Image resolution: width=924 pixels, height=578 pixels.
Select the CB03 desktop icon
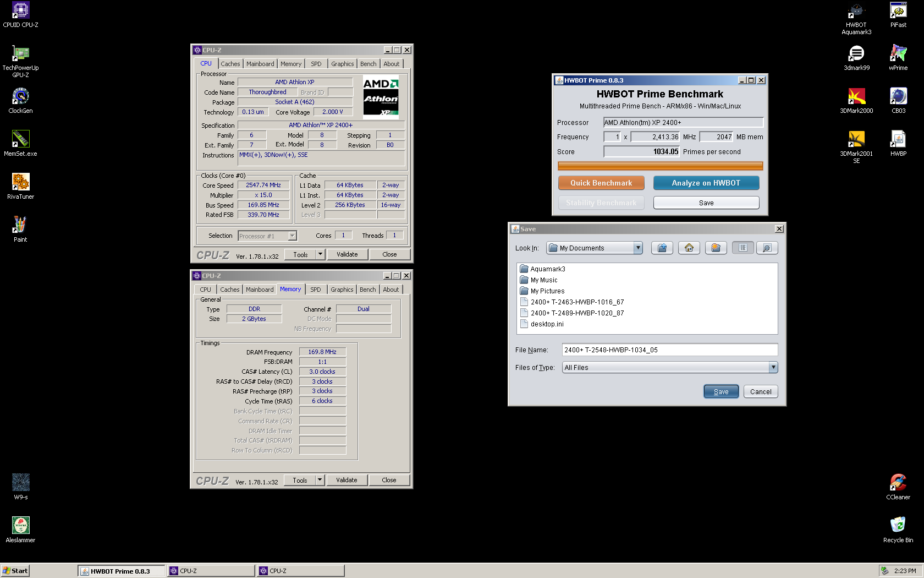[x=898, y=101]
